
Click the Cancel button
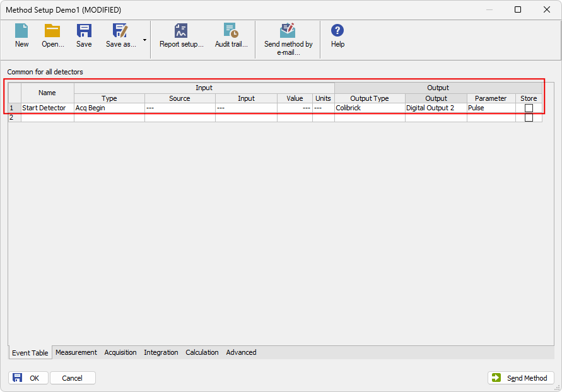[x=73, y=378]
